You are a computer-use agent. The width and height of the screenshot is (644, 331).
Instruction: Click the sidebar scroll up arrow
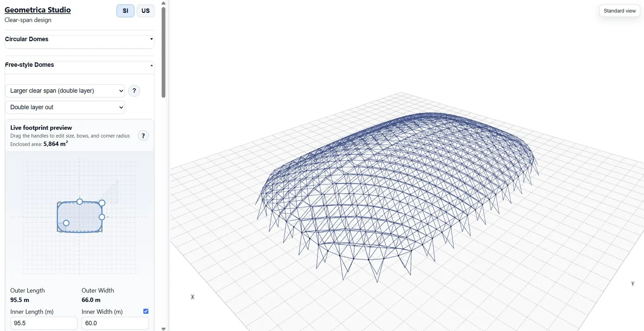(163, 3)
